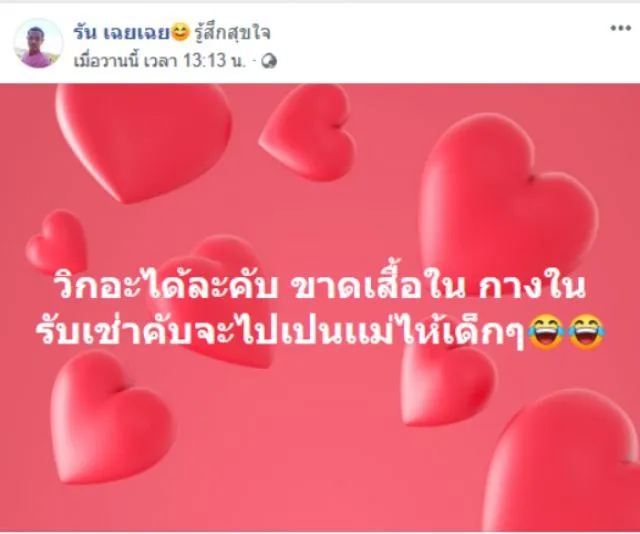
Task: Click the heart below the laughing emojis
Action: point(447,382)
